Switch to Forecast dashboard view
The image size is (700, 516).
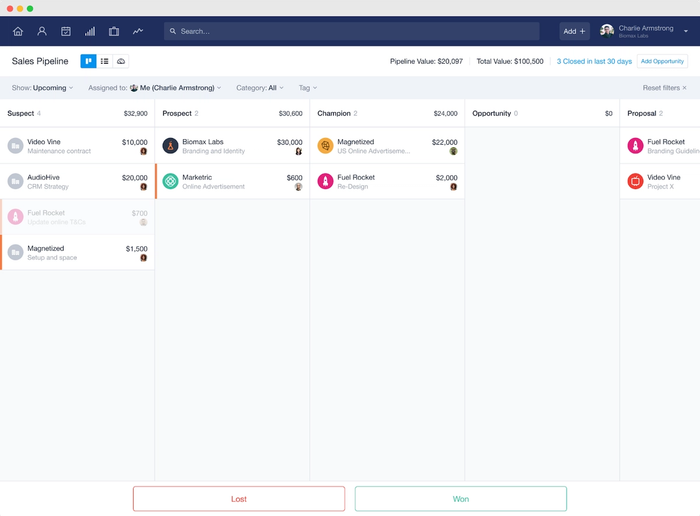coord(121,61)
